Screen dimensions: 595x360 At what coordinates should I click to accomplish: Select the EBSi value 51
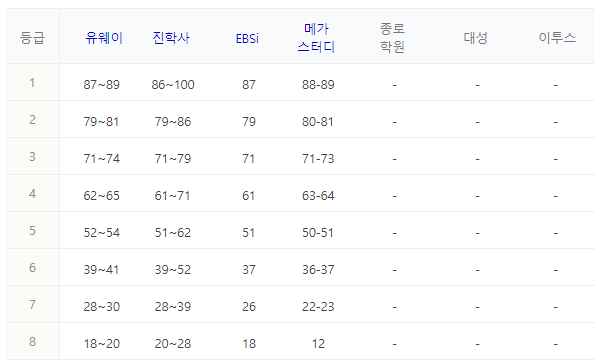(249, 233)
